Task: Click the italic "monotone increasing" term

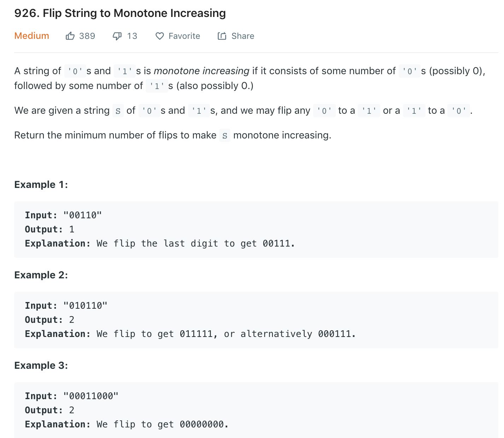Action: tap(201, 71)
